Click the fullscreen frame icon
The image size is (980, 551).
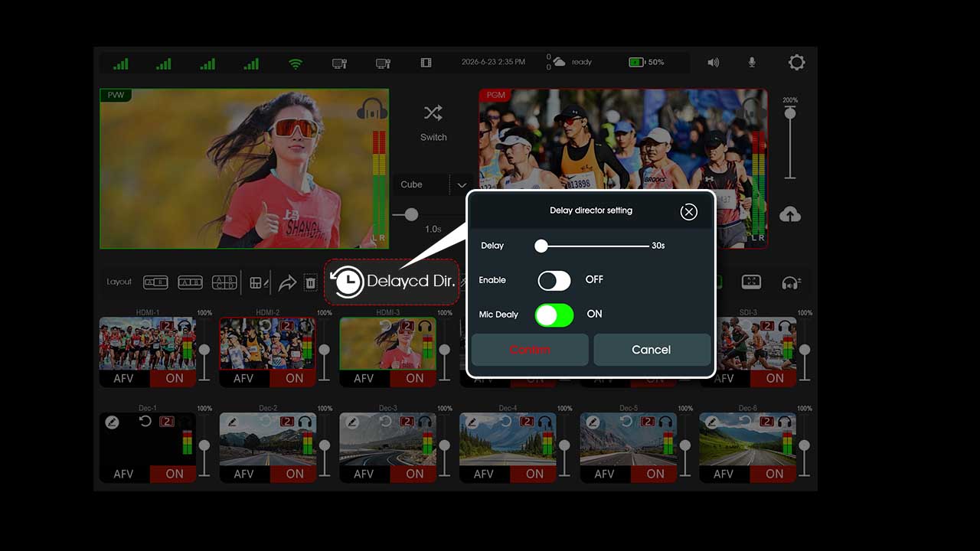coord(751,282)
